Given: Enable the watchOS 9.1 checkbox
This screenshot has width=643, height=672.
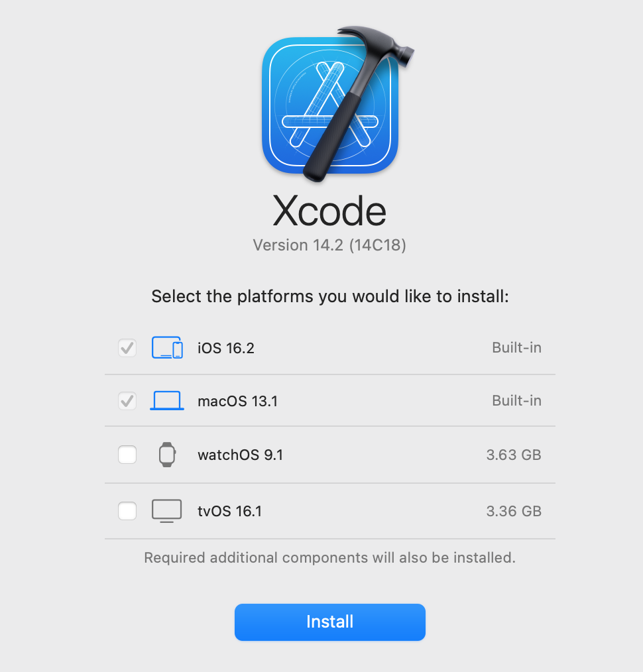Looking at the screenshot, I should coord(127,454).
